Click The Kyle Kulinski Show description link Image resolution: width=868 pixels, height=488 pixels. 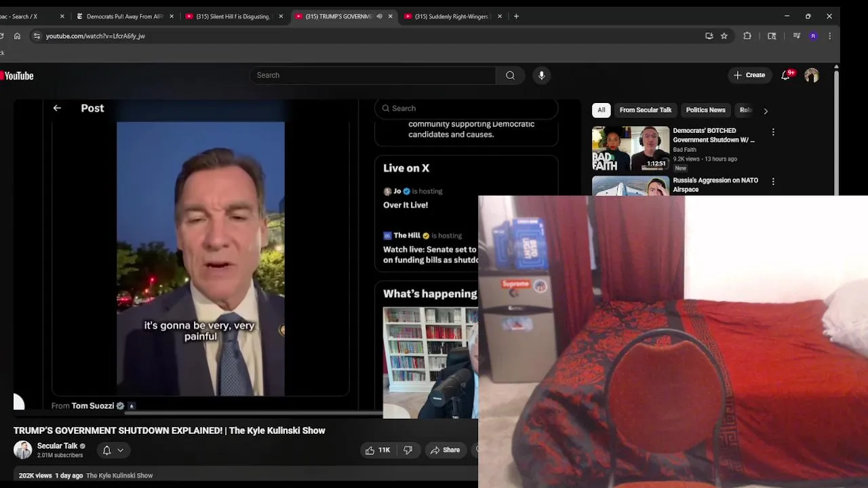119,476
